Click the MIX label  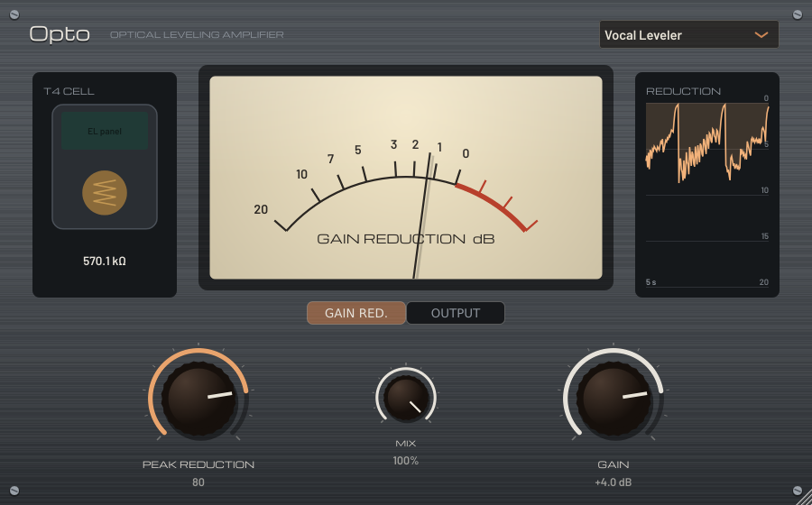[405, 444]
